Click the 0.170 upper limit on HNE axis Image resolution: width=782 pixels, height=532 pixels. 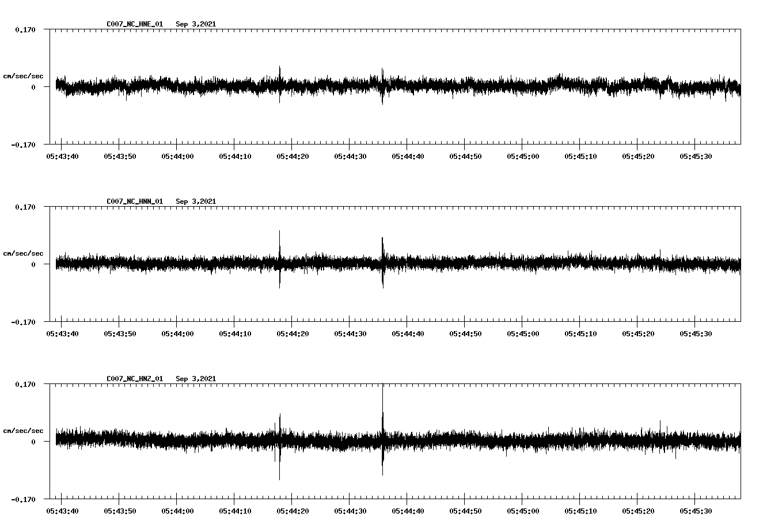click(25, 29)
